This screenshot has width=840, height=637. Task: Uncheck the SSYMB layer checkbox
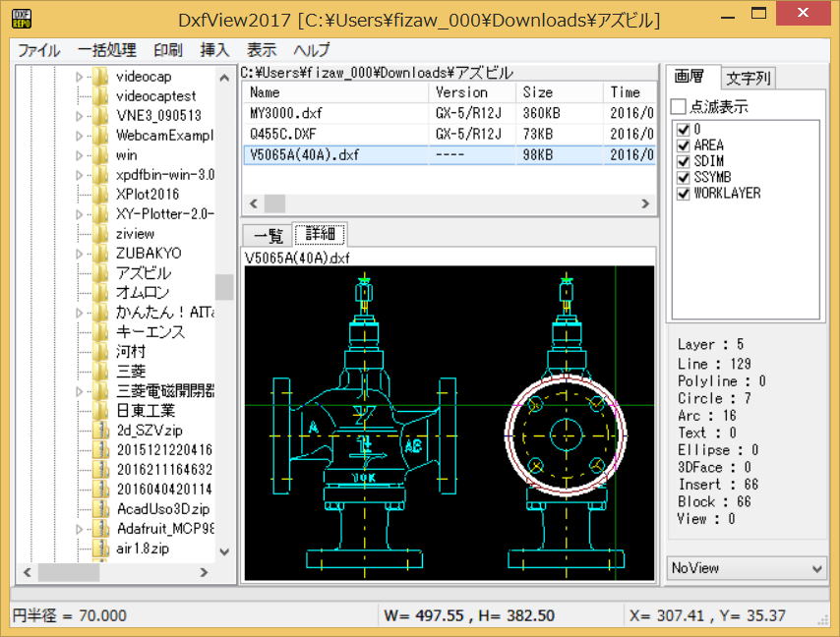pyautogui.click(x=683, y=177)
